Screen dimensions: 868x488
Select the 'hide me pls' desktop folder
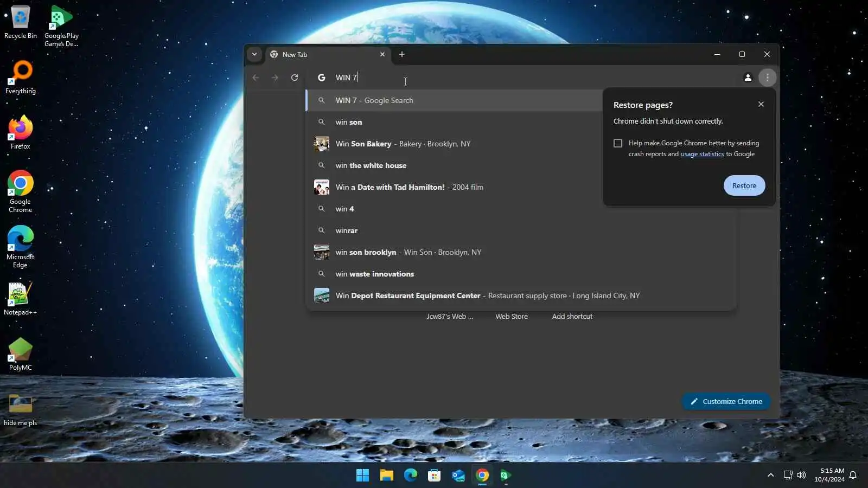(21, 409)
